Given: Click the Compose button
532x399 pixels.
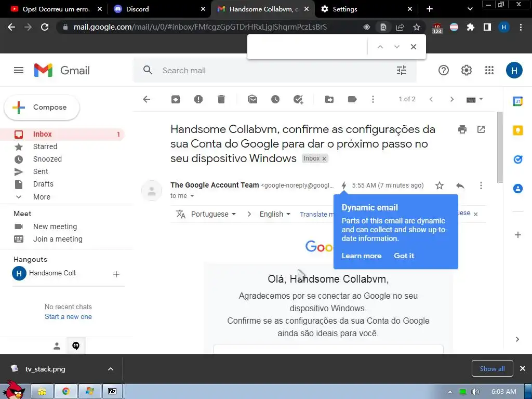Looking at the screenshot, I should [x=42, y=107].
